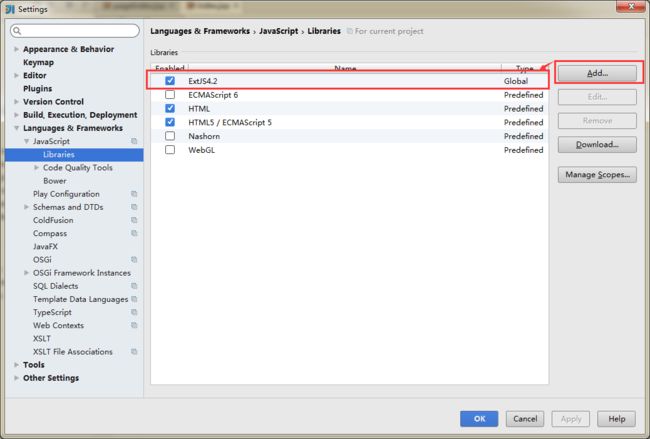This screenshot has height=439, width=650.
Task: Open TypeScript settings page
Action: click(x=52, y=312)
